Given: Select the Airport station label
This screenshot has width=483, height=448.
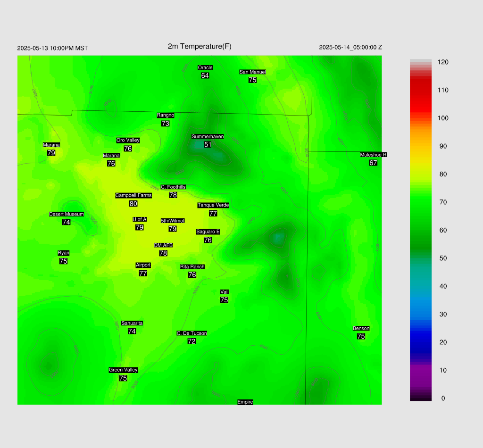Looking at the screenshot, I should pyautogui.click(x=143, y=265).
